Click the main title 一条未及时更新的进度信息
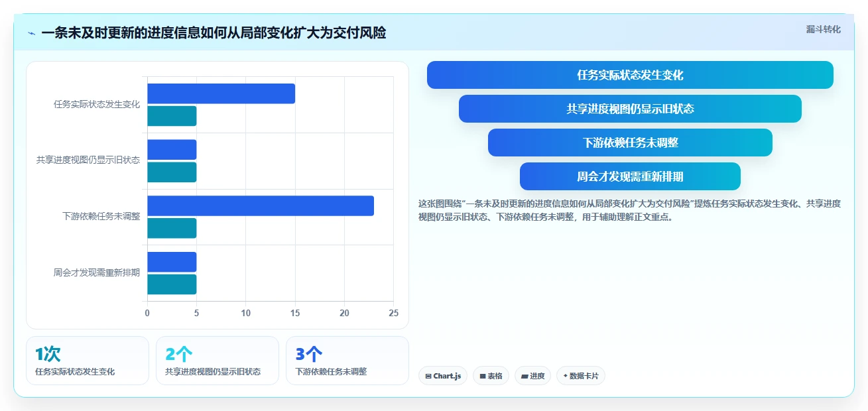This screenshot has width=868, height=411. tap(214, 32)
